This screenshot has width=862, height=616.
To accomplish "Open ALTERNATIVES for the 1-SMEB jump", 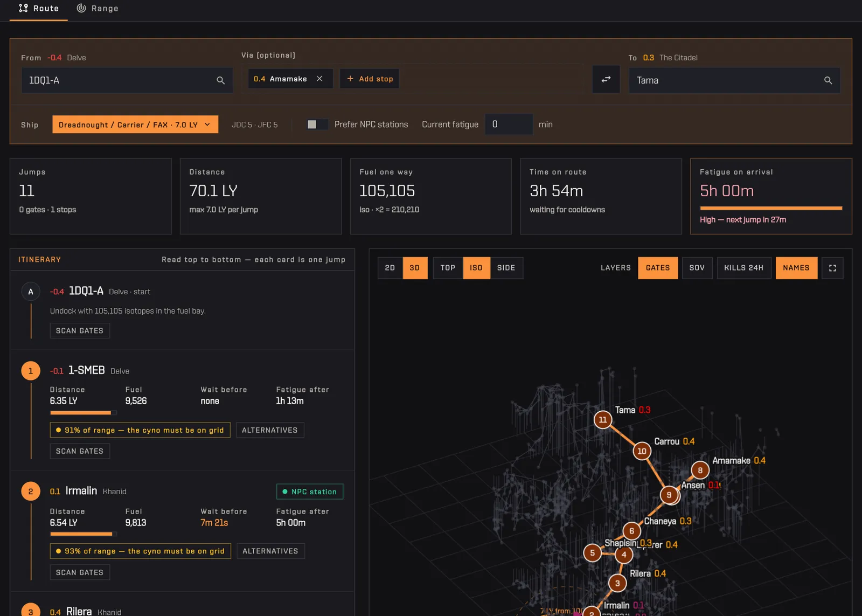I will 270,430.
